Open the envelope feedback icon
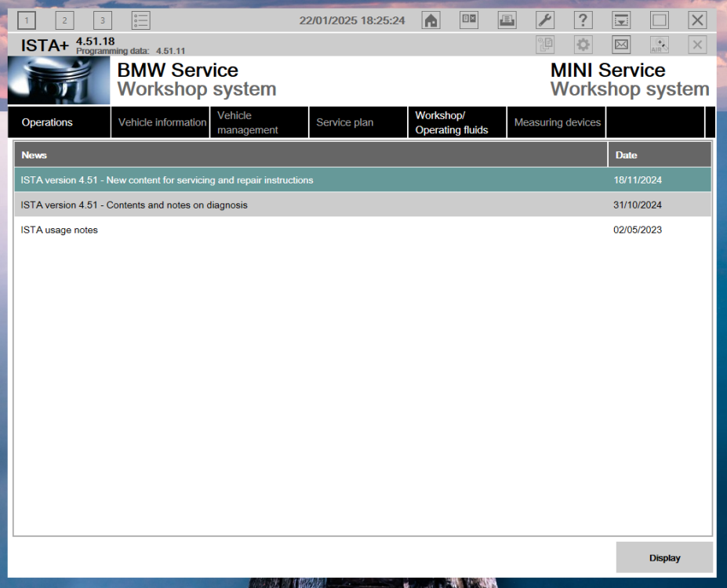The height and width of the screenshot is (588, 727). [621, 45]
